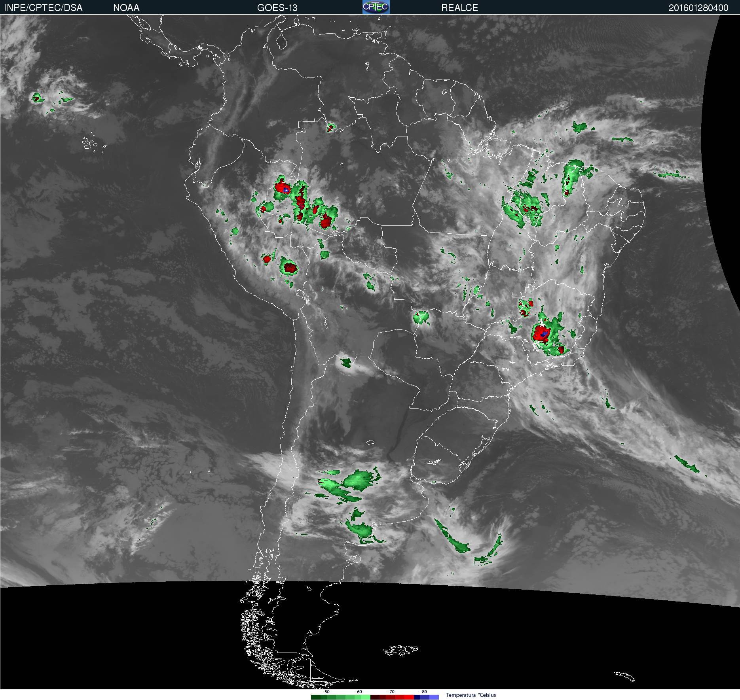Image resolution: width=740 pixels, height=700 pixels.
Task: Click the -60 legend value
Action: pos(359,692)
